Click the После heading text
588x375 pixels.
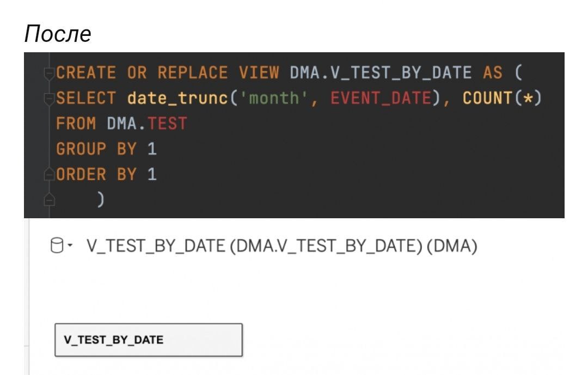point(58,34)
